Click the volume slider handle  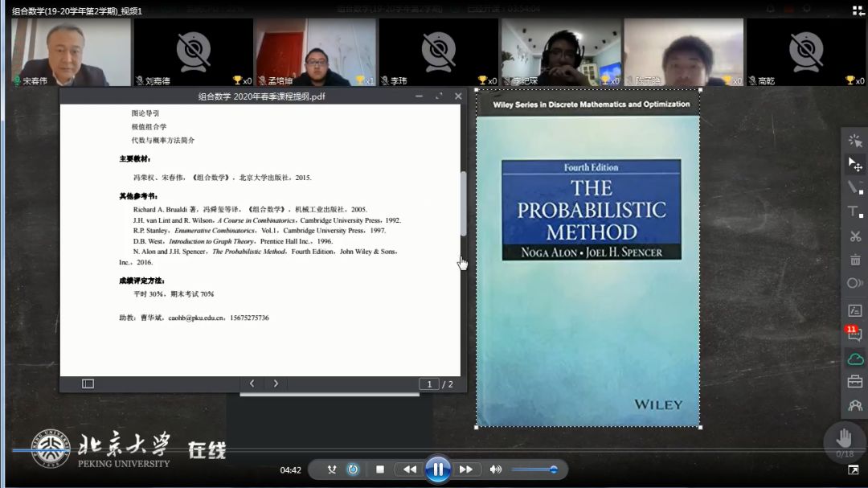click(x=554, y=470)
